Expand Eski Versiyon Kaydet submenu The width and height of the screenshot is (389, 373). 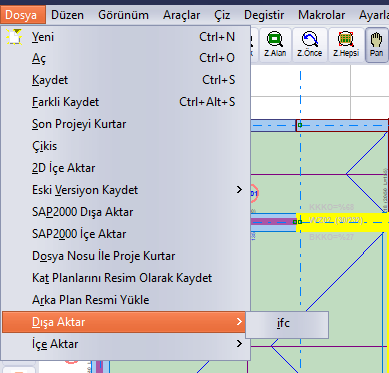[126, 190]
